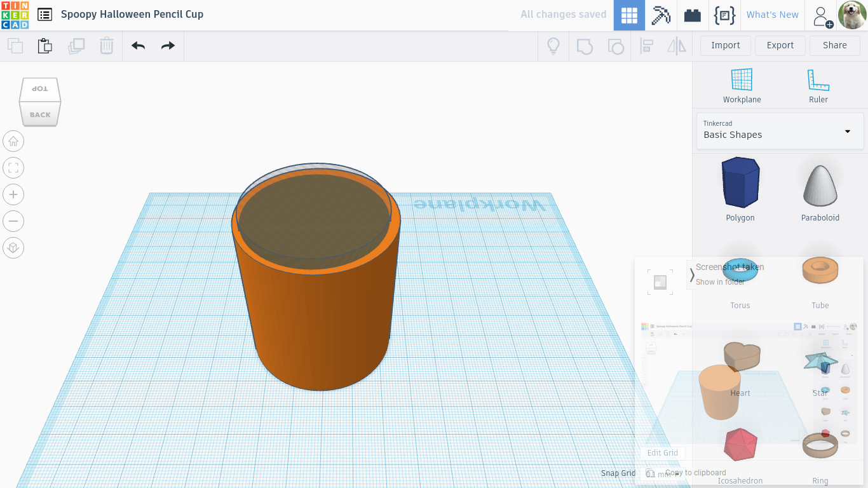This screenshot has width=868, height=488.
Task: Click the fit all in view button
Action: [13, 168]
